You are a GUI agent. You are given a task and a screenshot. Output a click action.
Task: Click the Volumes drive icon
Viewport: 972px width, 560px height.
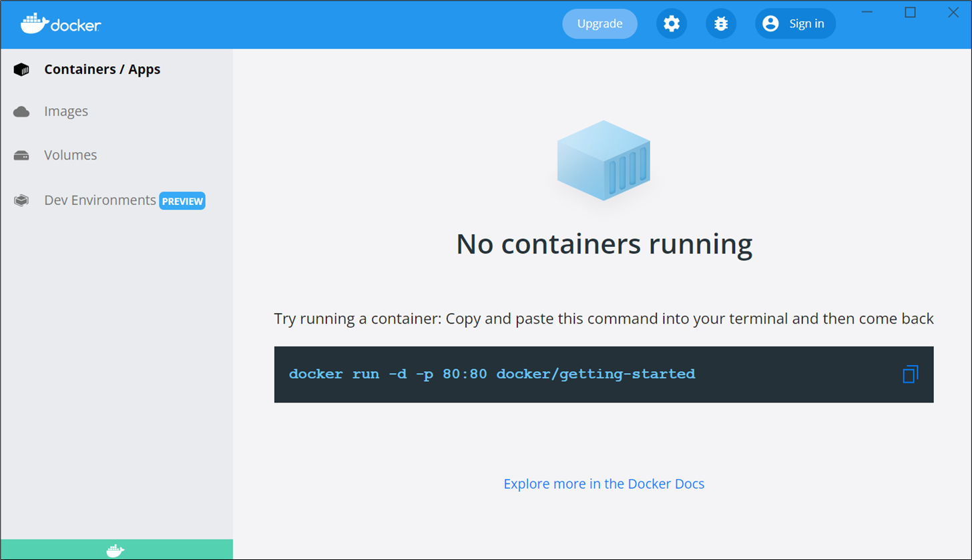click(21, 156)
